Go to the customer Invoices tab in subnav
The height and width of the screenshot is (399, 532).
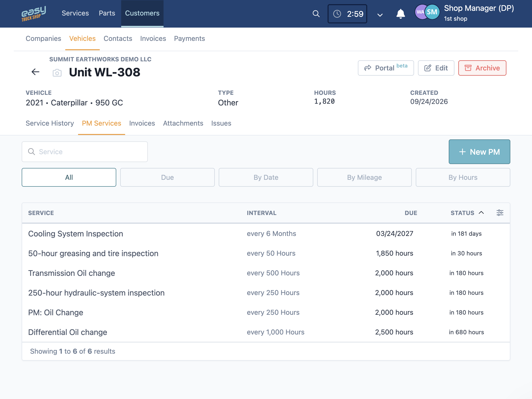point(153,39)
